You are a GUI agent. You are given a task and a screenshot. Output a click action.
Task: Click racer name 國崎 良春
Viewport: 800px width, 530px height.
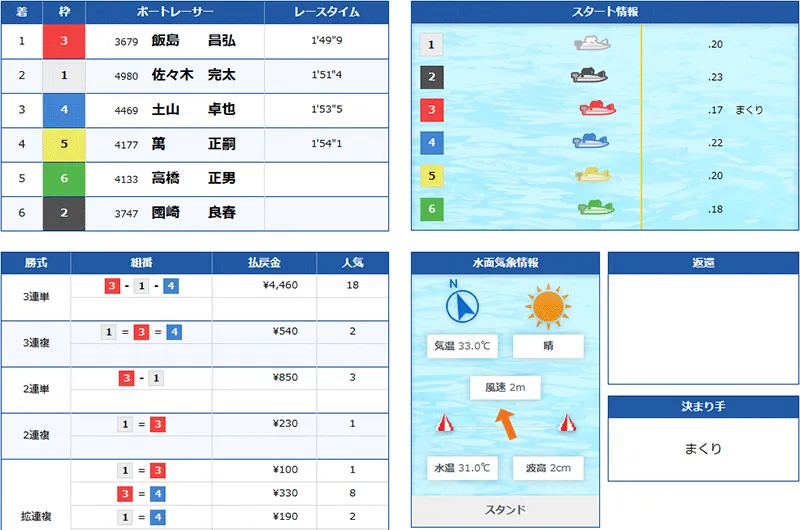193,212
